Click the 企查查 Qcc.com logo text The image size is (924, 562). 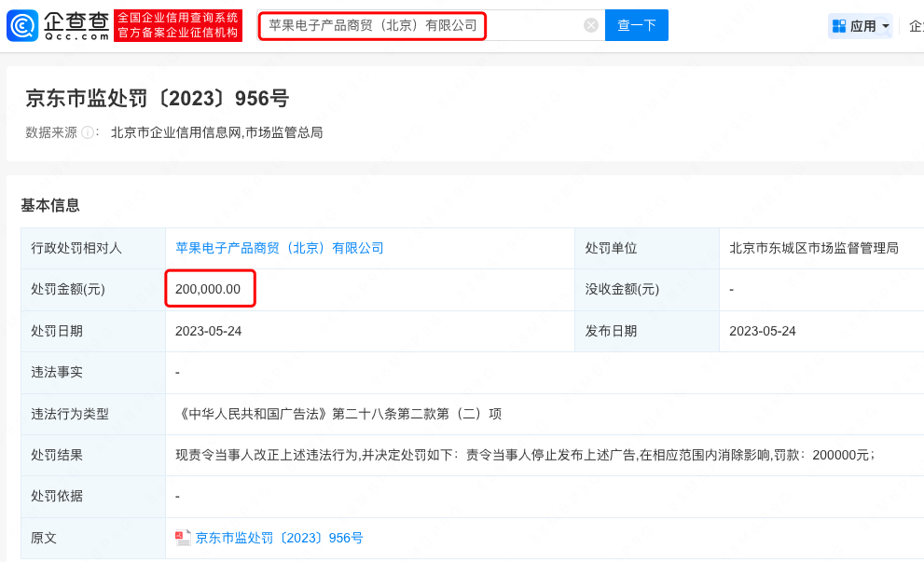76,25
